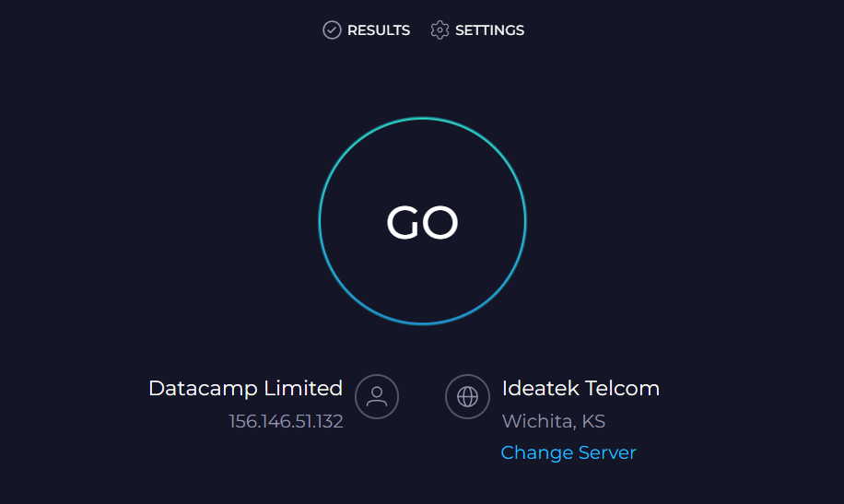Follow the Change Server link
The width and height of the screenshot is (844, 504).
[x=569, y=452]
